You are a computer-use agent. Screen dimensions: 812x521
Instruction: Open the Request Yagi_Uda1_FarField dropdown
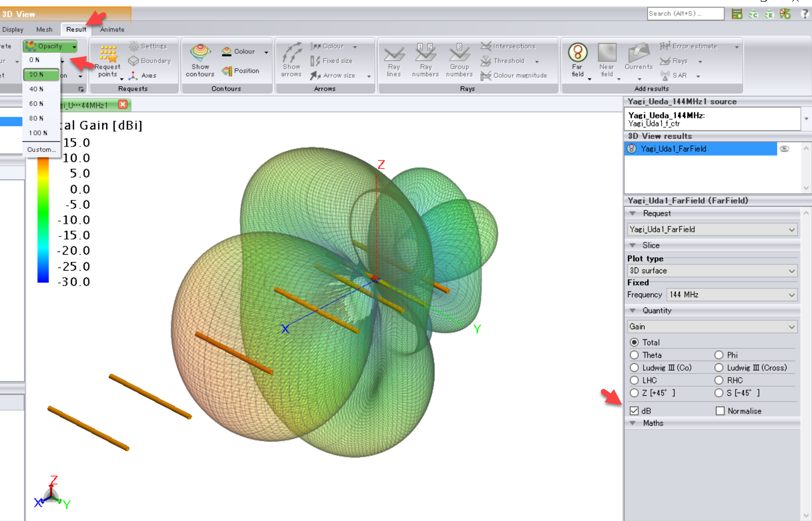point(712,229)
